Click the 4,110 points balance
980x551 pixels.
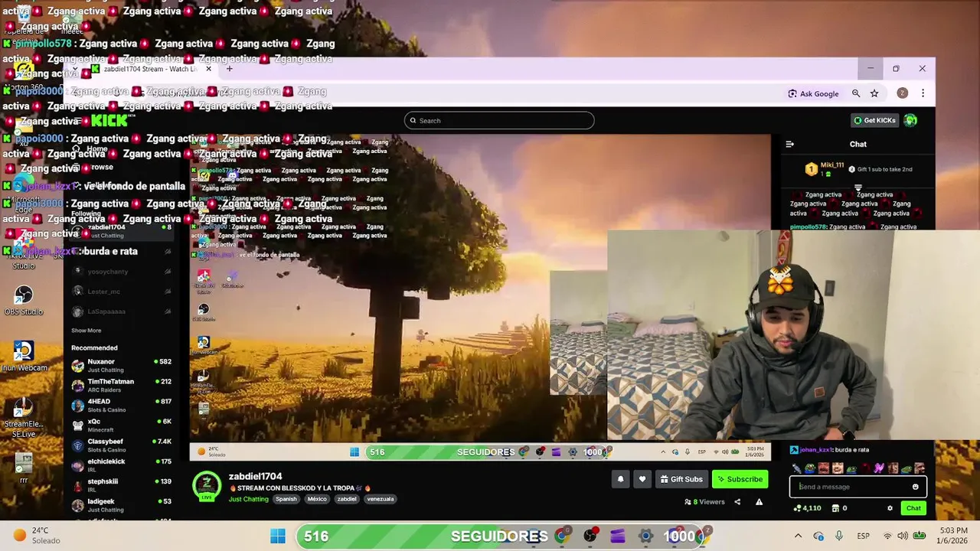coord(808,508)
